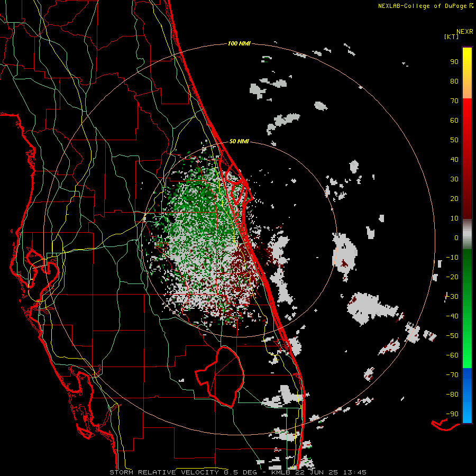476x476 pixels.
Task: Click the -30 value on the velocity scale
Action: click(x=452, y=297)
